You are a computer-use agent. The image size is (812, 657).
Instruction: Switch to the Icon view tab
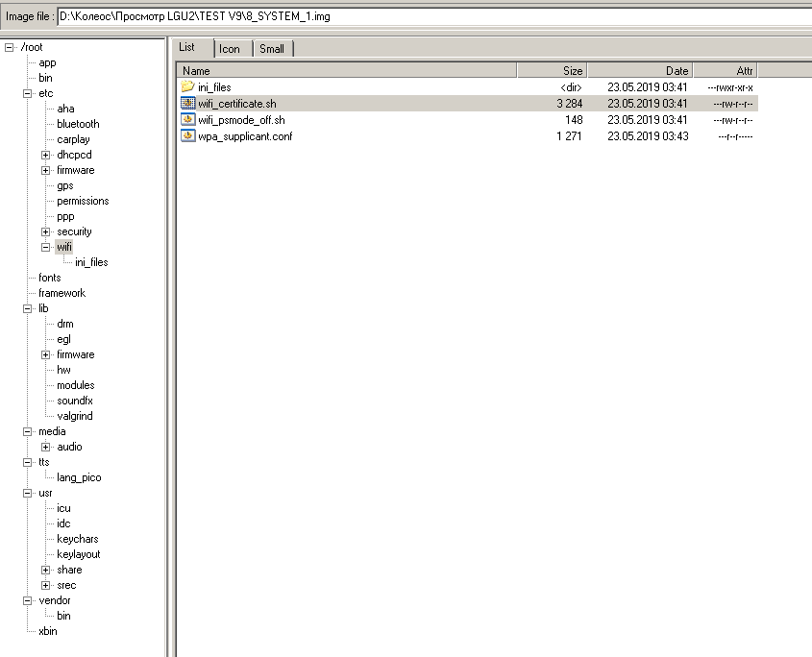[234, 49]
